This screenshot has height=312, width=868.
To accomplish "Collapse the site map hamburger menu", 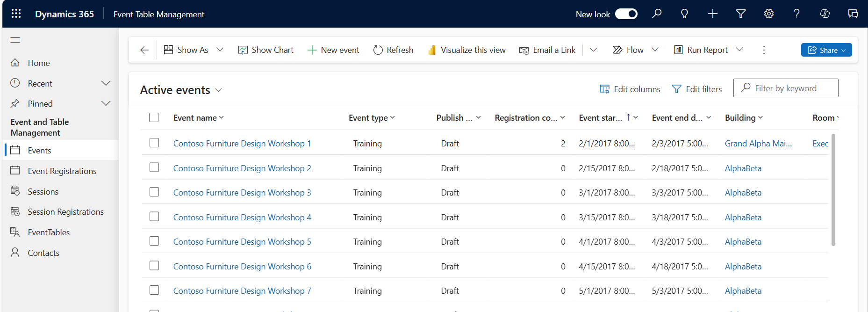I will pos(15,40).
